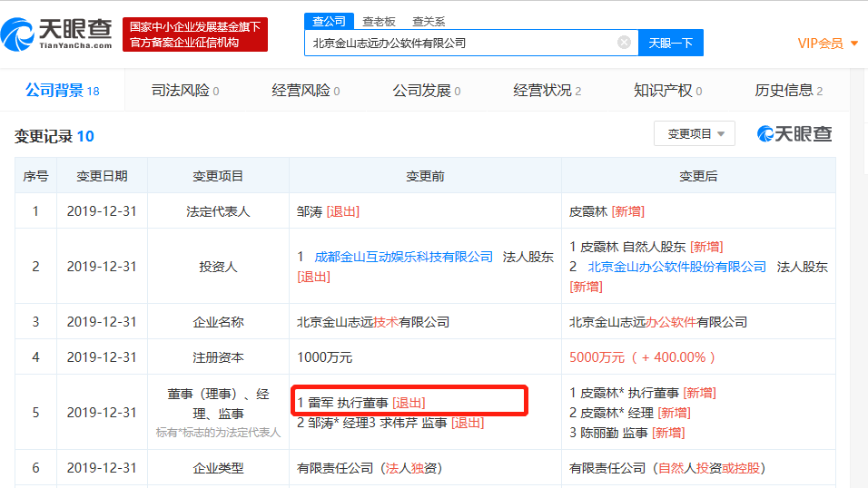Click the 变更前 column header
Viewport: 868px width, 488px height.
tap(425, 176)
